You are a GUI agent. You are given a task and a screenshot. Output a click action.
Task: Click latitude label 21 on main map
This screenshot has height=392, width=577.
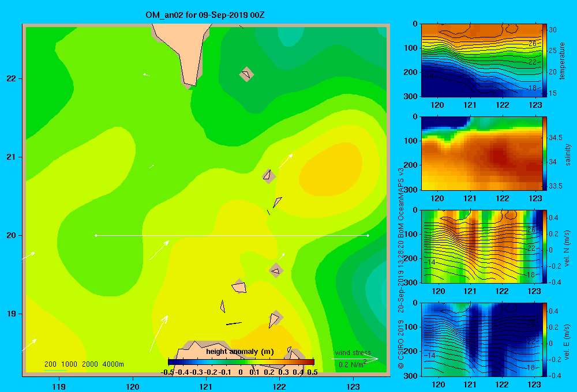12,157
